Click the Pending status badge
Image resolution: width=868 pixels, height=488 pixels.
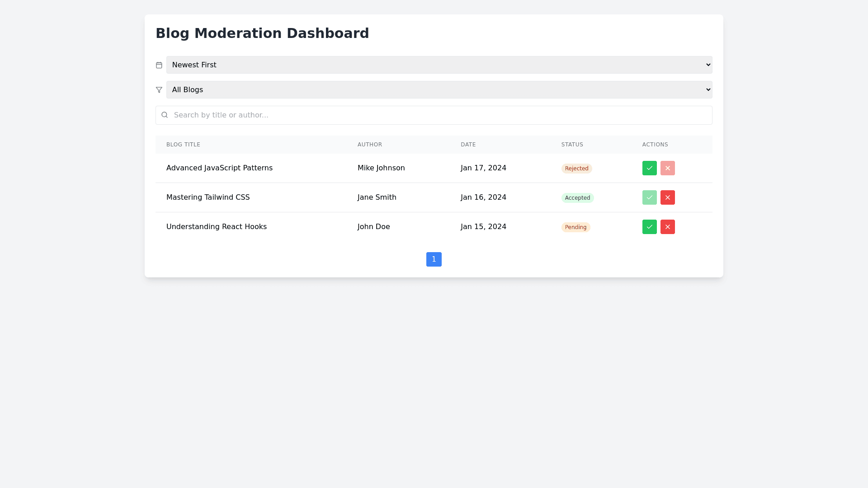click(x=576, y=227)
